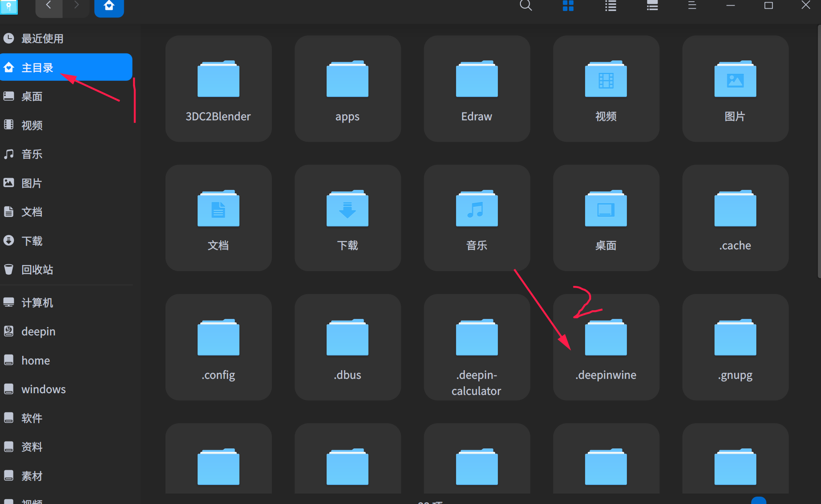The width and height of the screenshot is (821, 504).
Task: Enable icon grid view mode
Action: coord(568,6)
